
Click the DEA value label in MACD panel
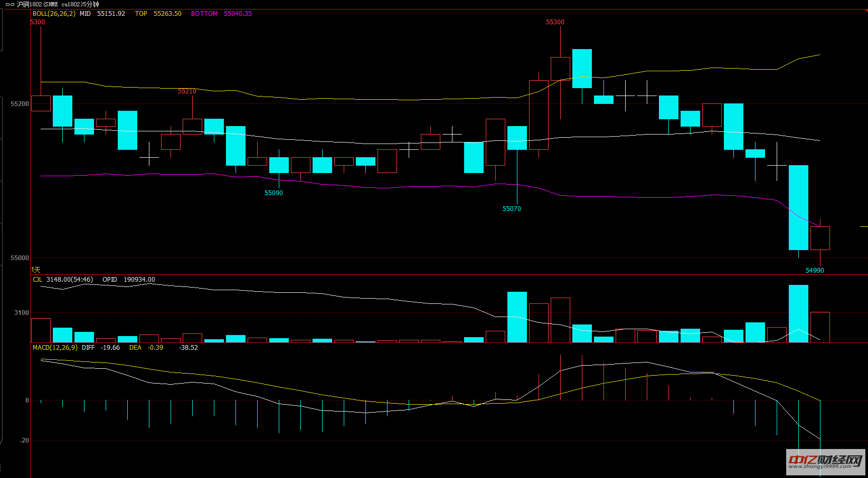coord(135,348)
